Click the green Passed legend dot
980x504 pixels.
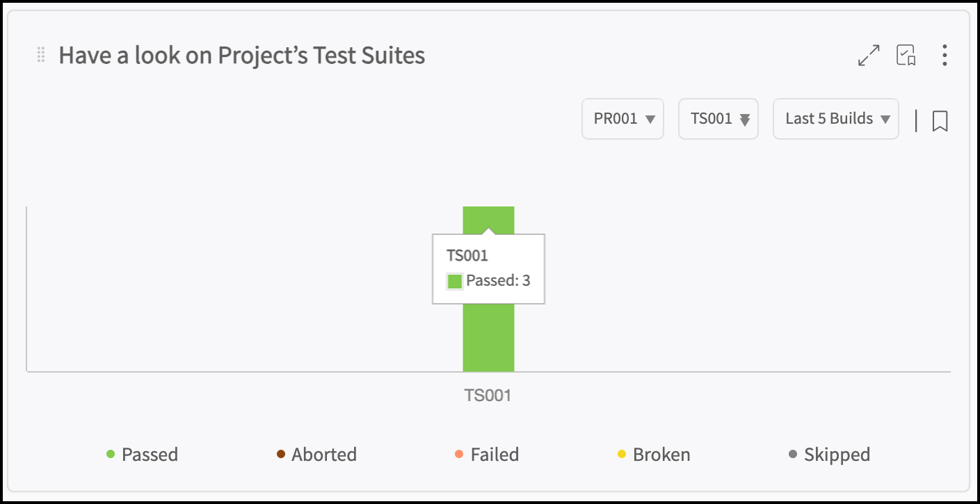coord(110,455)
